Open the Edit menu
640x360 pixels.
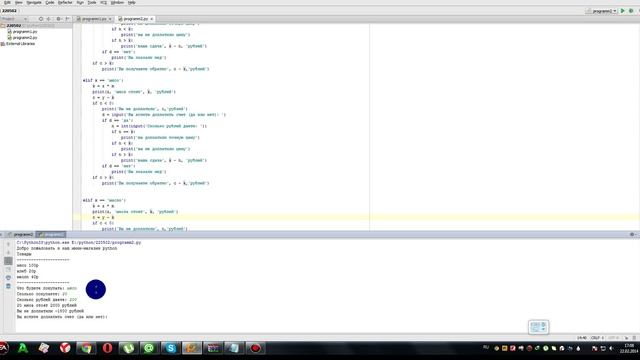(7, 2)
